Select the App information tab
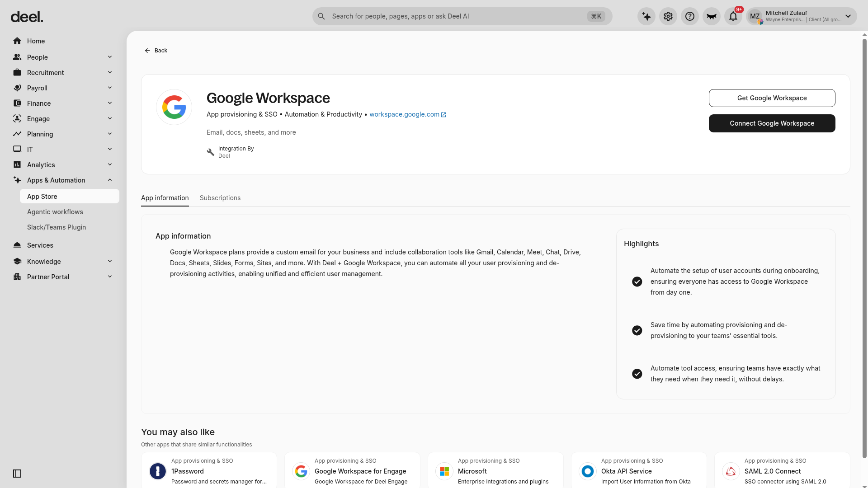Image resolution: width=868 pixels, height=488 pixels. coord(165,198)
